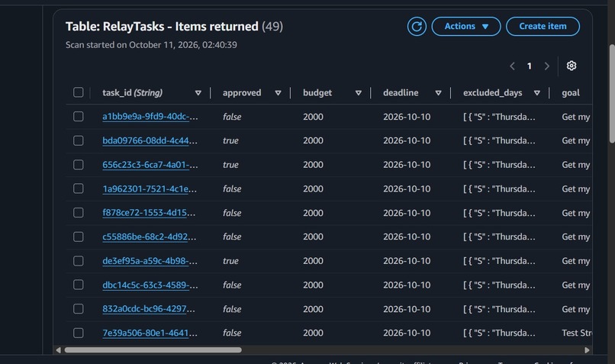The width and height of the screenshot is (615, 364).
Task: Check the row for 832a0cdc-bc96-4297
Action: [x=79, y=309]
